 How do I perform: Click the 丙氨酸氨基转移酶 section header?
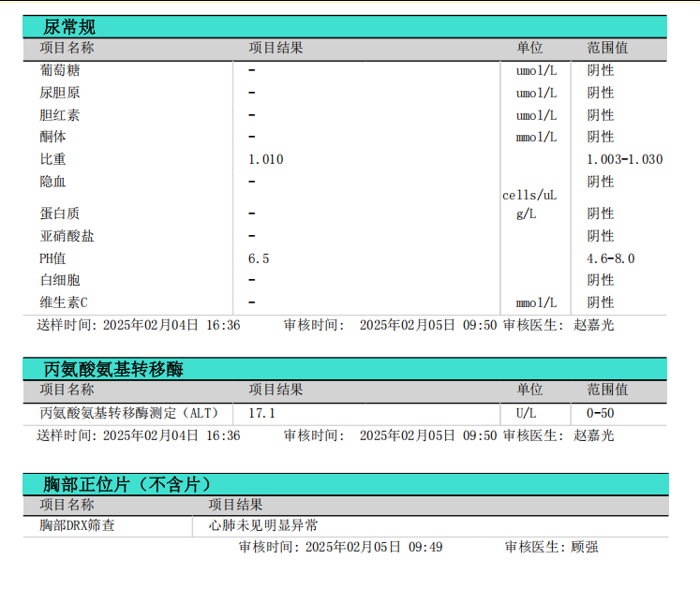(113, 369)
